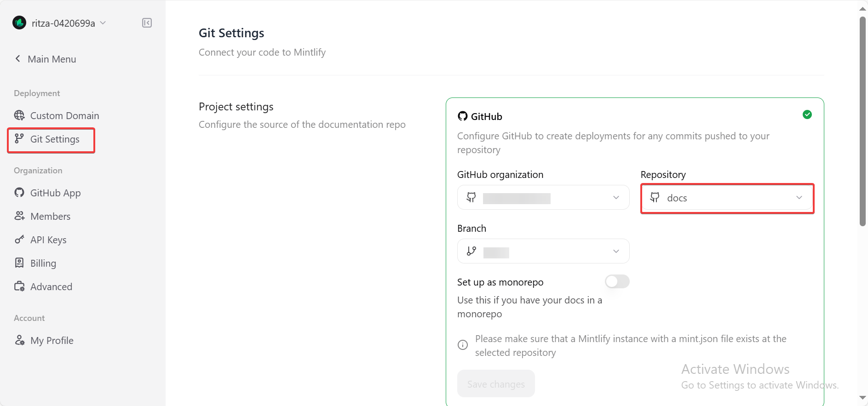Click the ritza-0420699a organization avatar icon
The image size is (868, 406).
click(x=19, y=23)
